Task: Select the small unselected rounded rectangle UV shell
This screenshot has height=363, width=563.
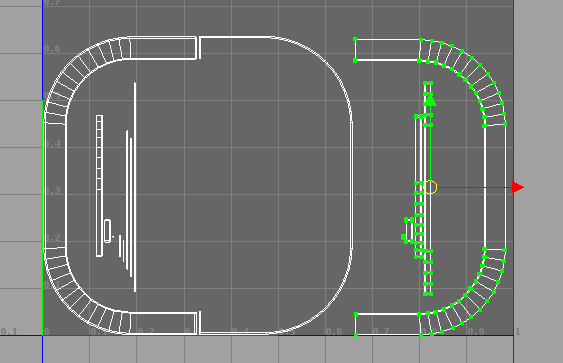Action: (107, 231)
